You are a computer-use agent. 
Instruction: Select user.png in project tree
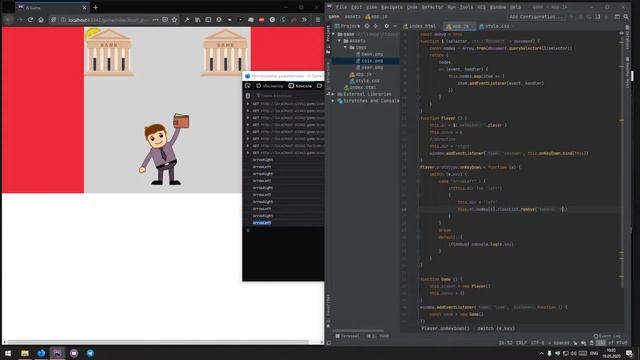(x=369, y=67)
